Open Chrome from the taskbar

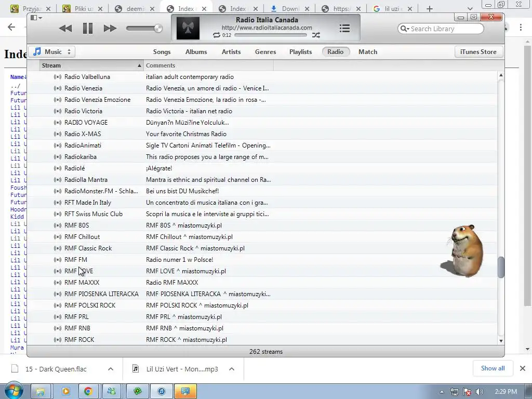pyautogui.click(x=88, y=391)
